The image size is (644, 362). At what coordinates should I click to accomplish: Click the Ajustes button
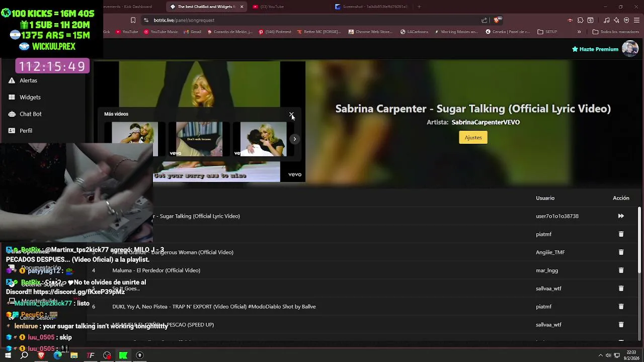473,138
